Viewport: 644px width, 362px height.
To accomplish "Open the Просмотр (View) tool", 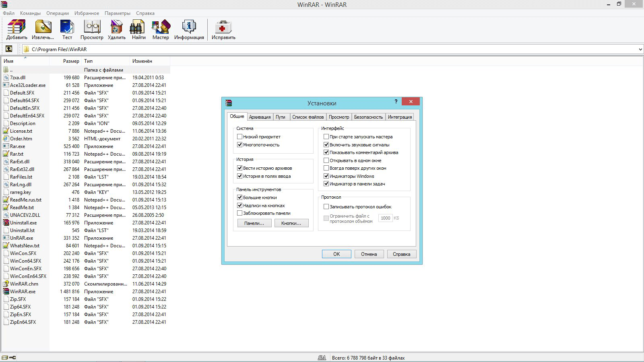I will 92,28.
